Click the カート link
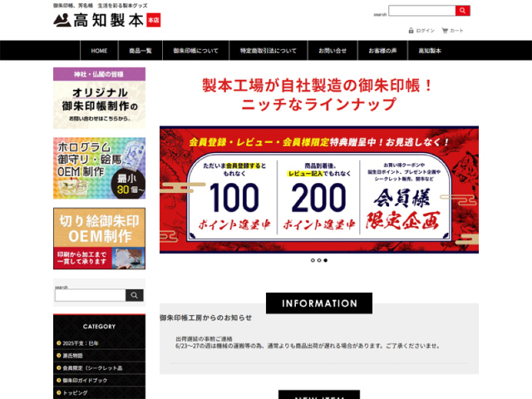Screen dimensions: 532x399 coord(456,31)
